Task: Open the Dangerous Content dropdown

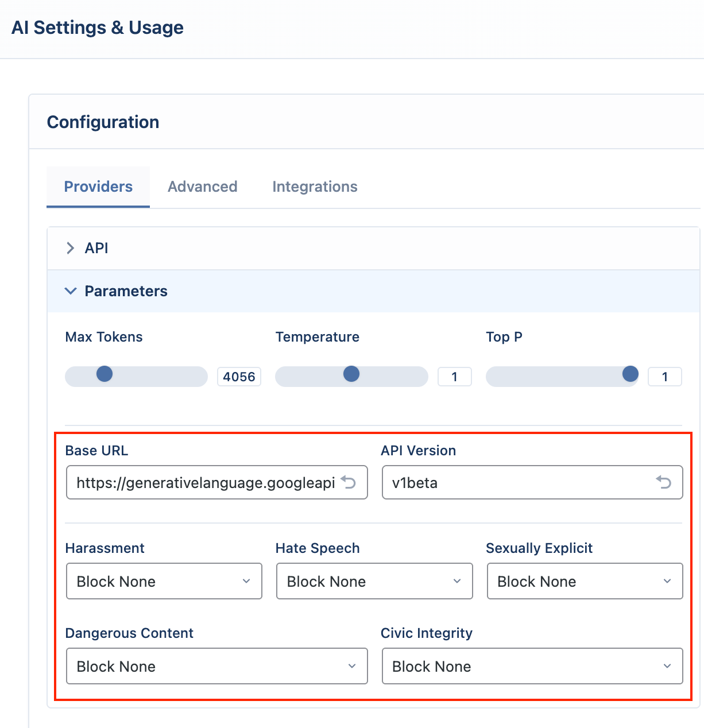Action: tap(217, 666)
